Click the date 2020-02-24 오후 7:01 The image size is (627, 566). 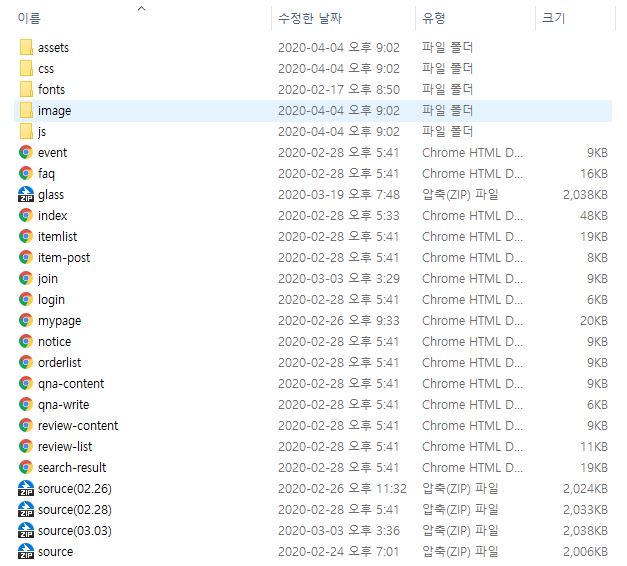pyautogui.click(x=339, y=552)
